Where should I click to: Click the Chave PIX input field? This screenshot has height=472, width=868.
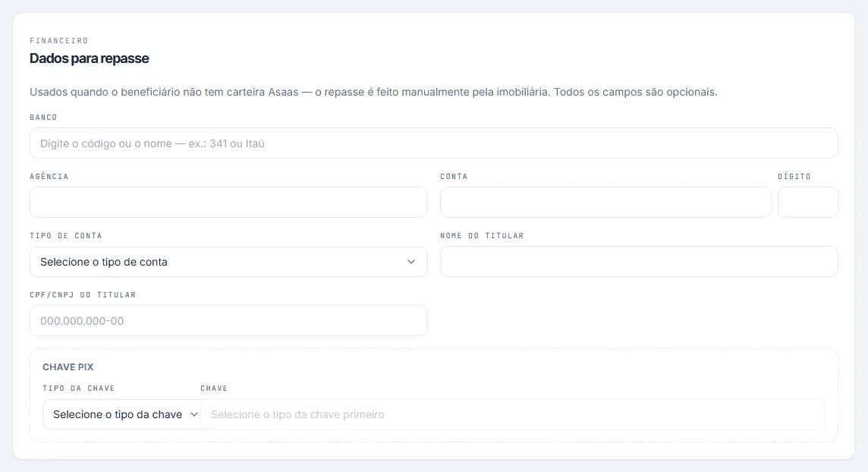pos(513,414)
